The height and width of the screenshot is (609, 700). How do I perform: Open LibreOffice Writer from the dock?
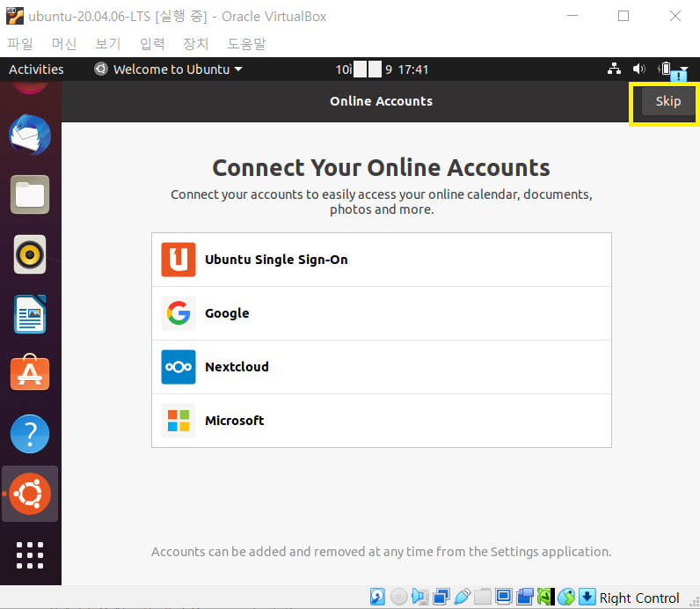(30, 314)
